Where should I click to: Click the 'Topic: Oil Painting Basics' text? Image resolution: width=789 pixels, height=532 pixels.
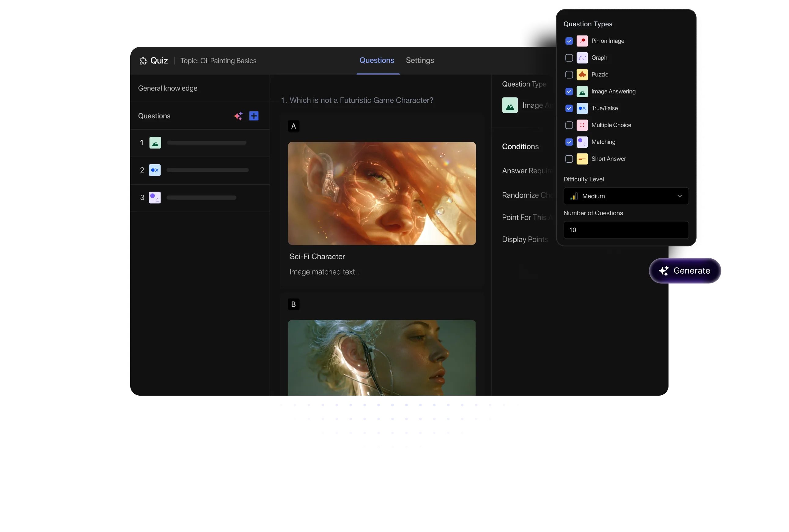point(218,61)
